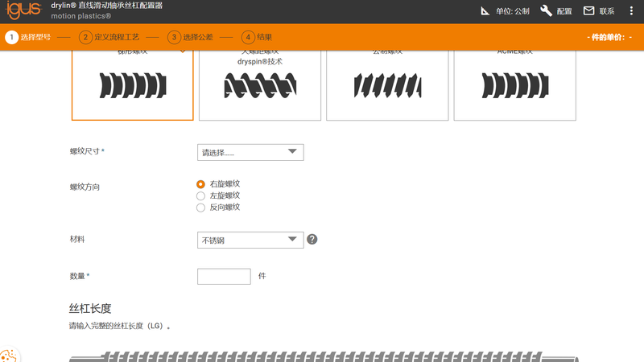Select the metric thread card
The image size is (644, 362).
click(387, 85)
